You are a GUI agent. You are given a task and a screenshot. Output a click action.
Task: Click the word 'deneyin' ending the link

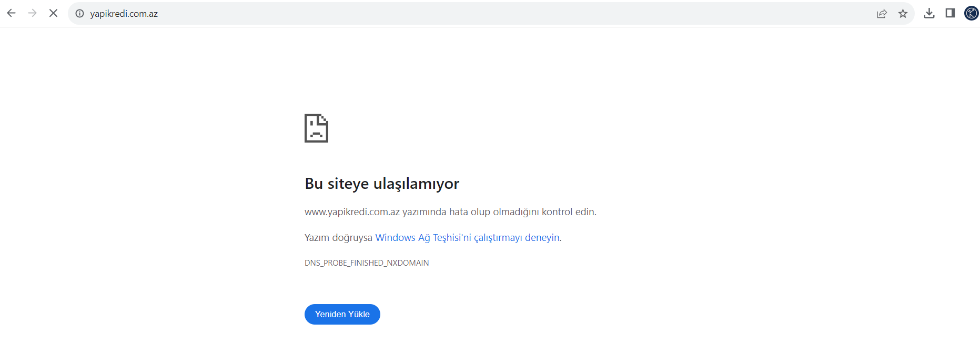coord(542,238)
